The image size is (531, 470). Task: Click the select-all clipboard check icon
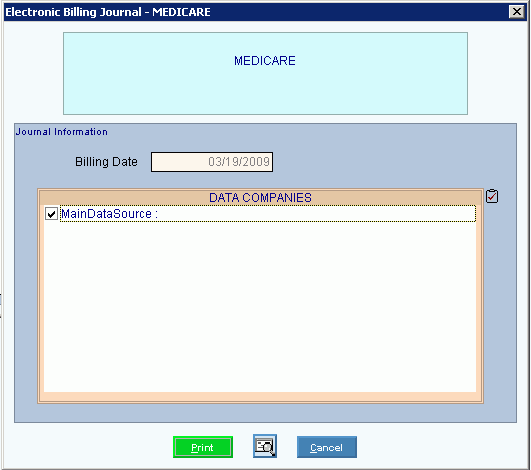point(492,196)
